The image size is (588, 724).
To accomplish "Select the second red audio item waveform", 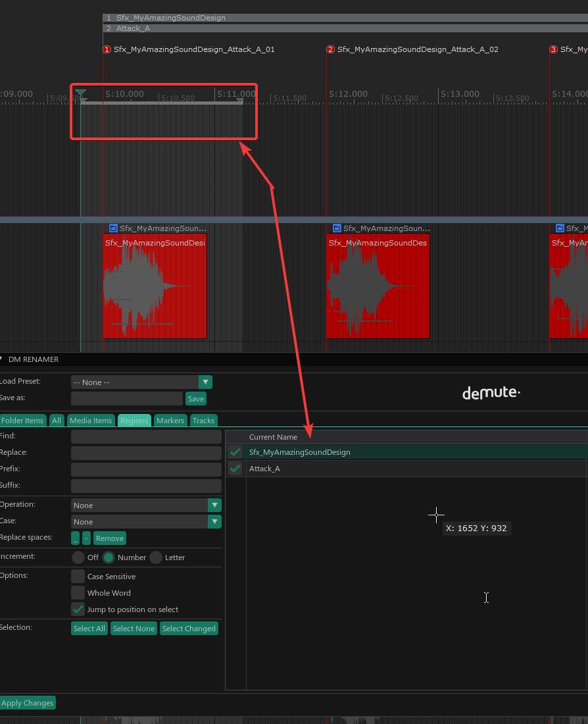I will (378, 286).
